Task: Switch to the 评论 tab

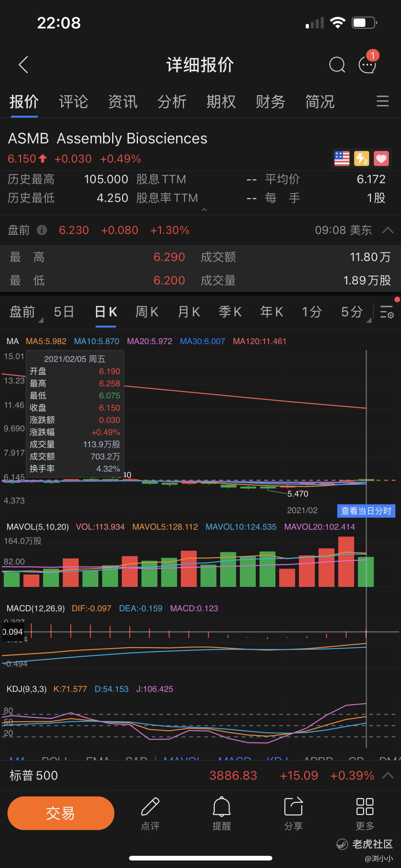Action: click(73, 102)
